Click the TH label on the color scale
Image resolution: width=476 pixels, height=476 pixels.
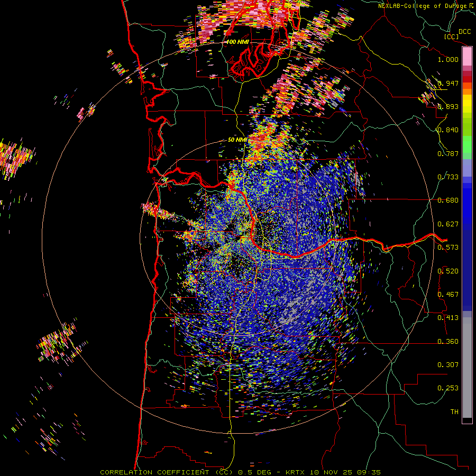pos(454,412)
